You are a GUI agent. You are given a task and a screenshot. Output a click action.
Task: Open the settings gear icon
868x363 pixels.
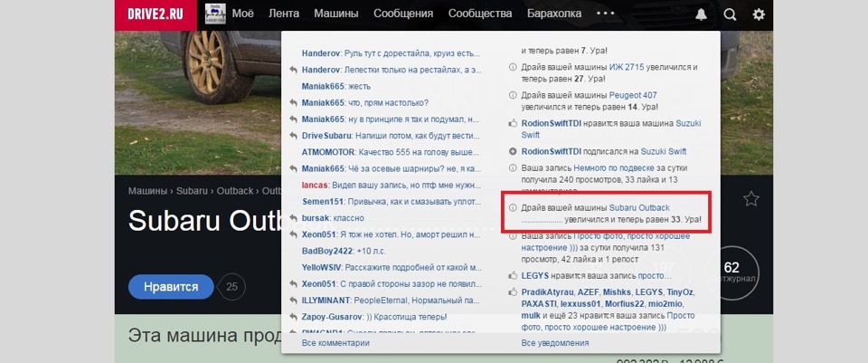pos(759,14)
